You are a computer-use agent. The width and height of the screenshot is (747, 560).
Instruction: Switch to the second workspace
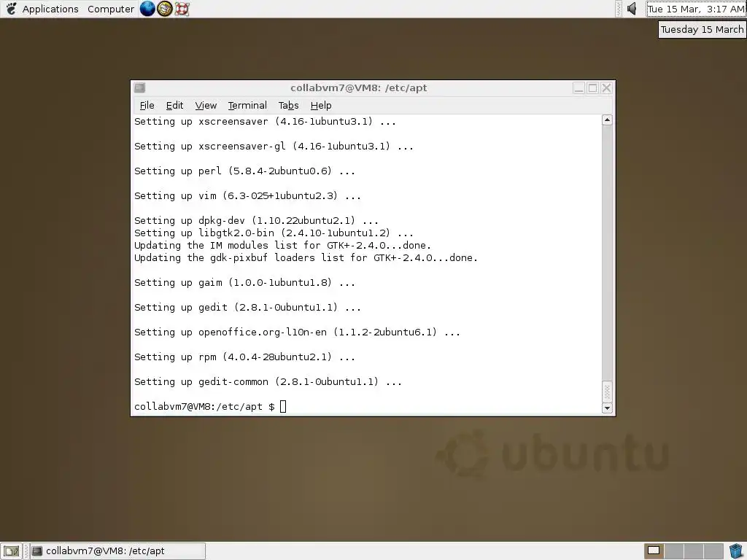tap(673, 551)
